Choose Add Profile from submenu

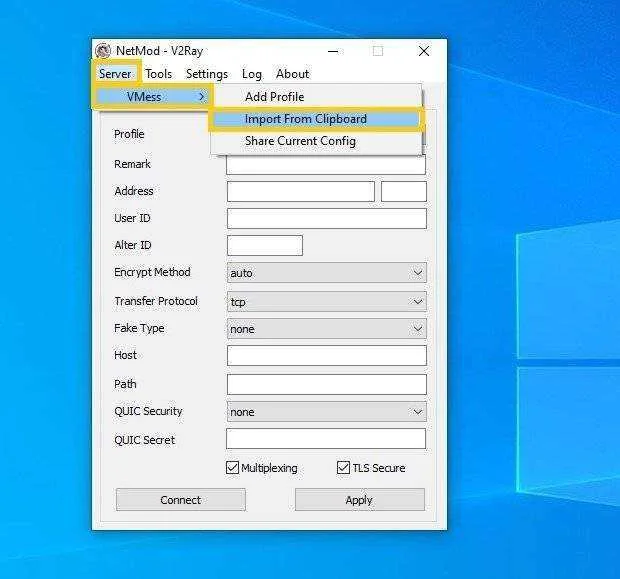316,96
